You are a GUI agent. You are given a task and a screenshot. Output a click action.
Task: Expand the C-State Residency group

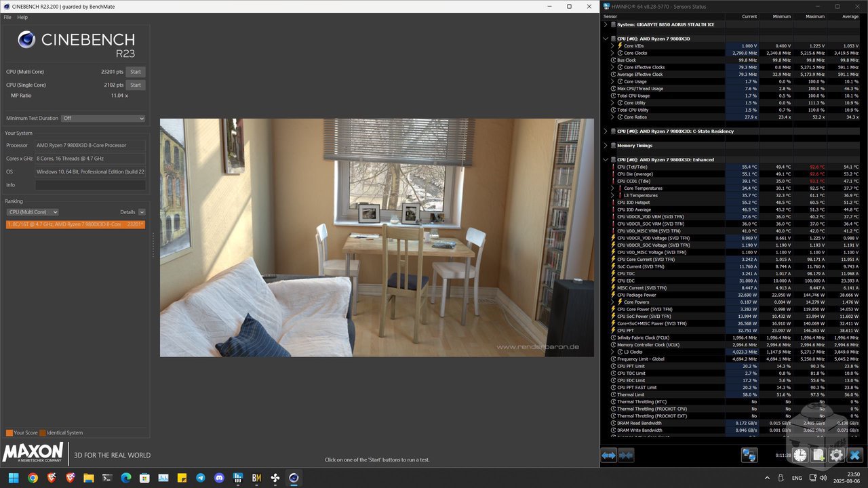coord(605,131)
